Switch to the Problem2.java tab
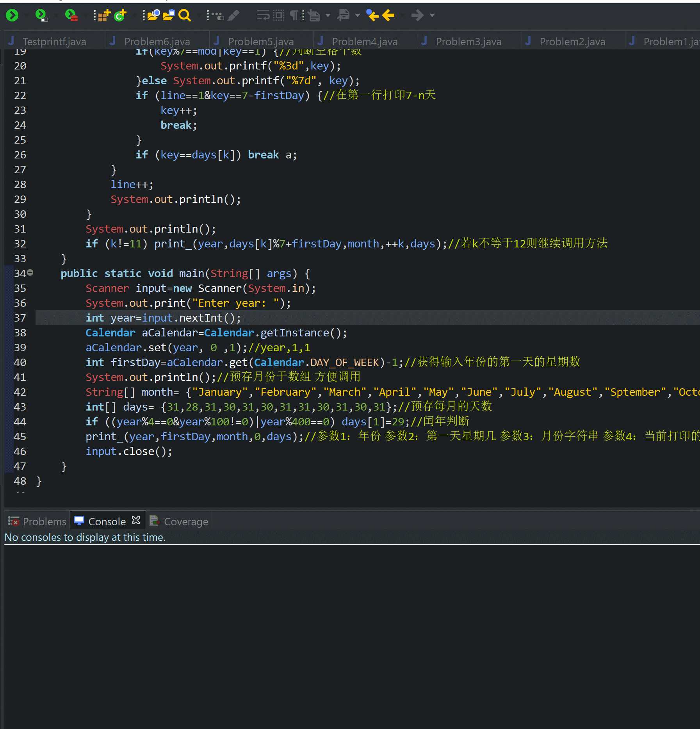The image size is (700, 729). (572, 41)
